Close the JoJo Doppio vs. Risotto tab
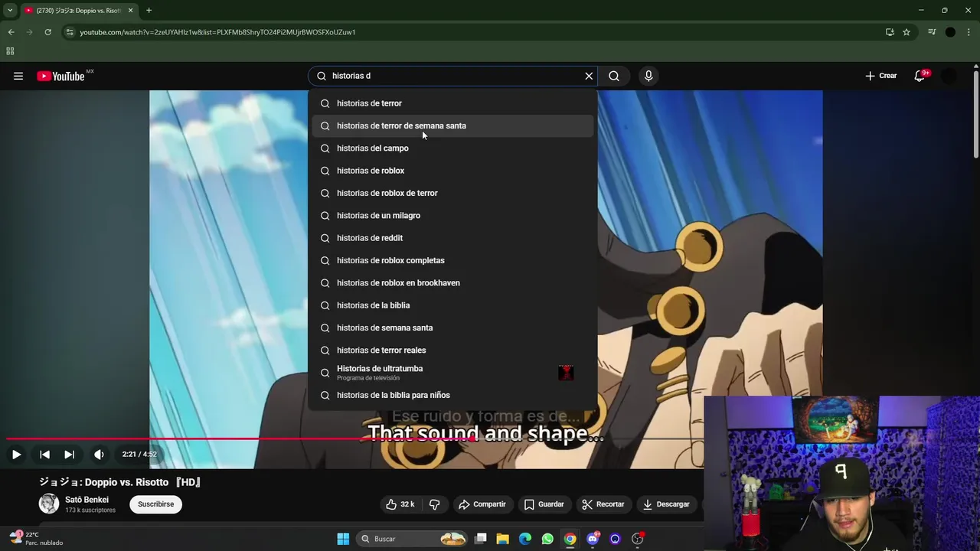The height and width of the screenshot is (551, 980). (130, 11)
